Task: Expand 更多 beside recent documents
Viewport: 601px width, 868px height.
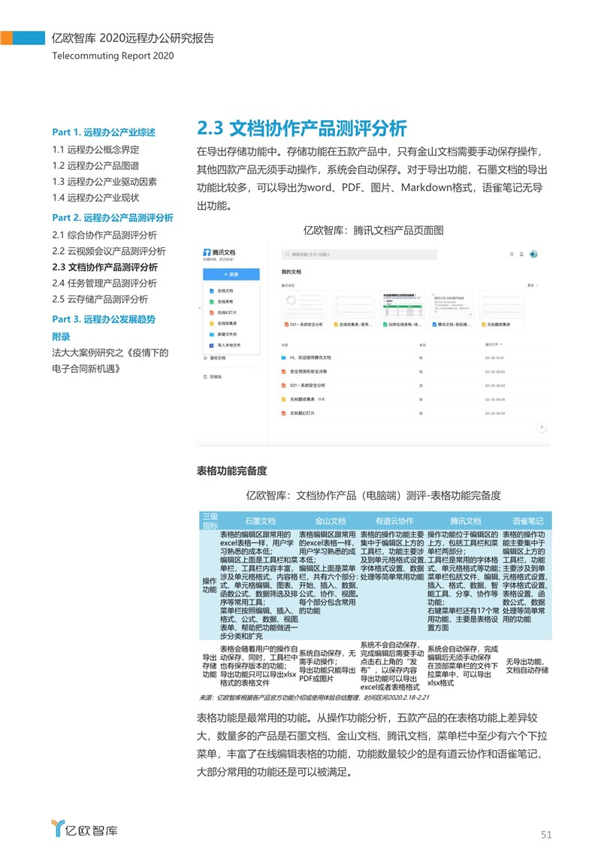Action: (532, 286)
